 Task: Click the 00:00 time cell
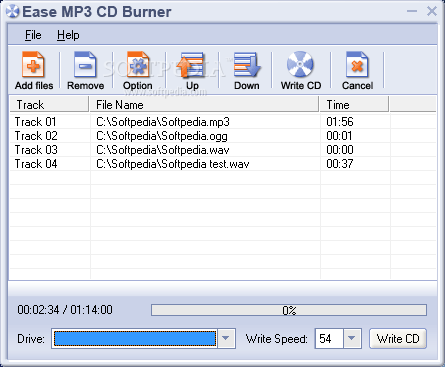tap(340, 150)
